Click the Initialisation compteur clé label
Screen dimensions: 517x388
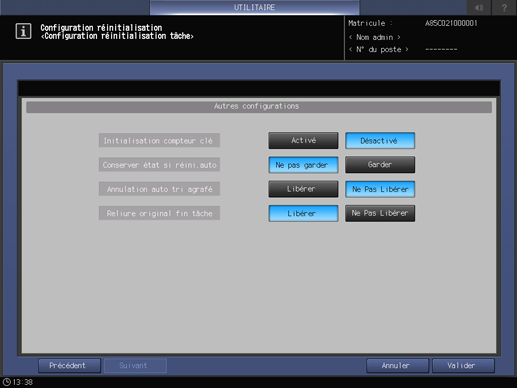pos(159,141)
